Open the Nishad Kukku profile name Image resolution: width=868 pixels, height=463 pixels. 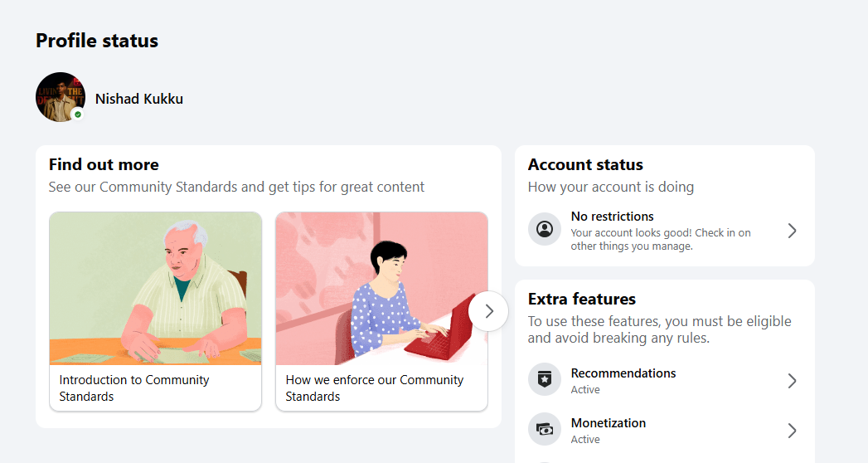[x=139, y=99]
